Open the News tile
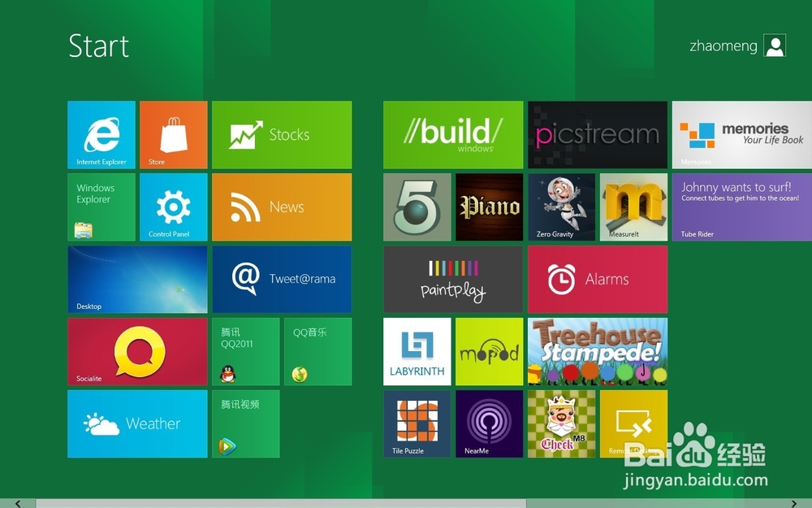Viewport: 812px width, 508px height. 281,207
